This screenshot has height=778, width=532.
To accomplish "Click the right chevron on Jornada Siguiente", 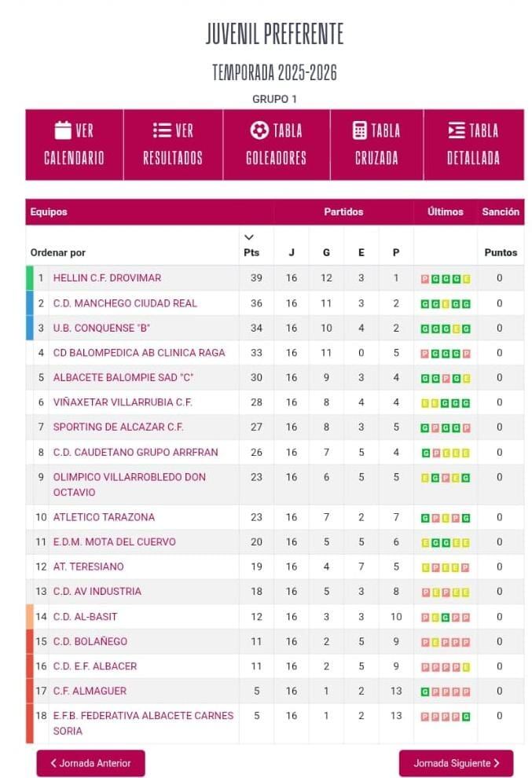I will point(495,762).
